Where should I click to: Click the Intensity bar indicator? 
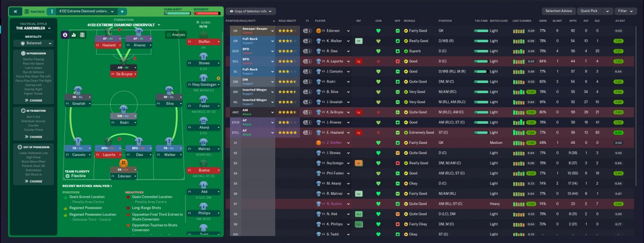(207, 14)
